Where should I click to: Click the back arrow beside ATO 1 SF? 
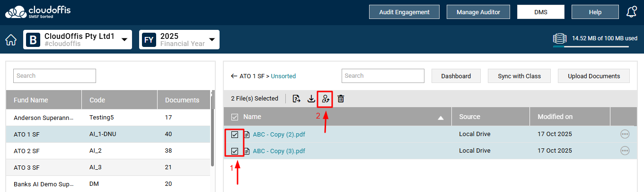click(x=234, y=76)
